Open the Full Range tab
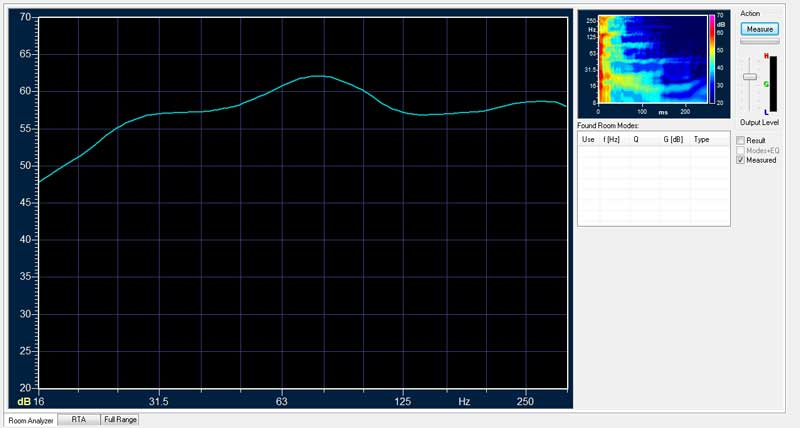 [x=120, y=419]
